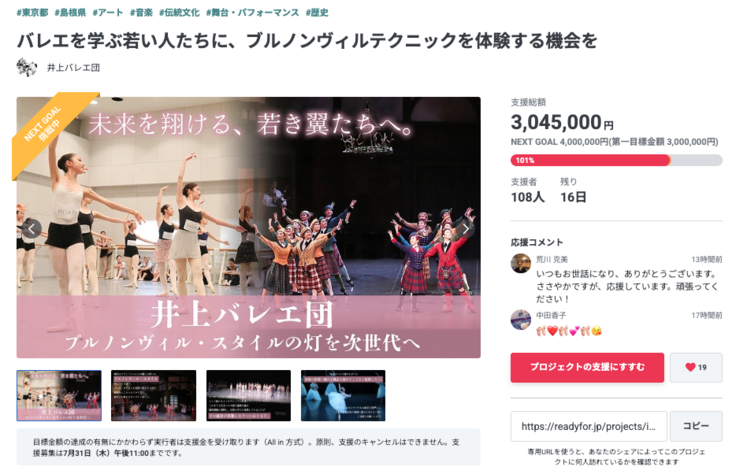Click the プロジェクトの支援にすすむ button
Image resolution: width=736 pixels, height=474 pixels.
click(587, 367)
